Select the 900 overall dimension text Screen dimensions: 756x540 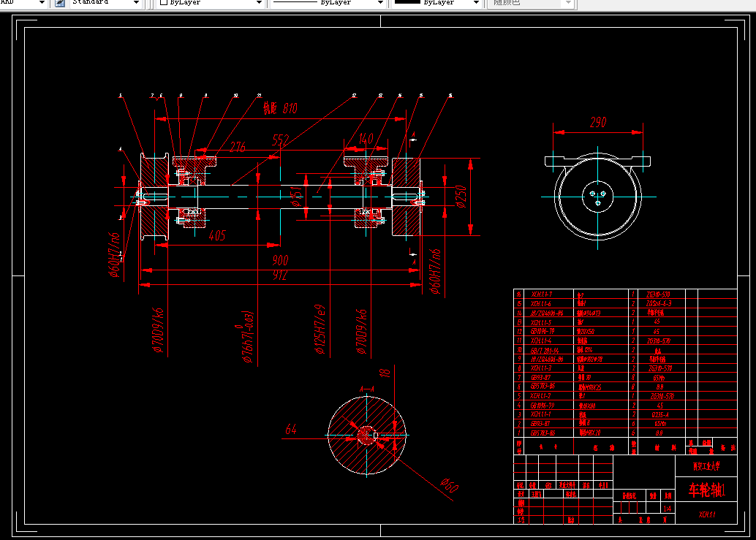coord(280,261)
